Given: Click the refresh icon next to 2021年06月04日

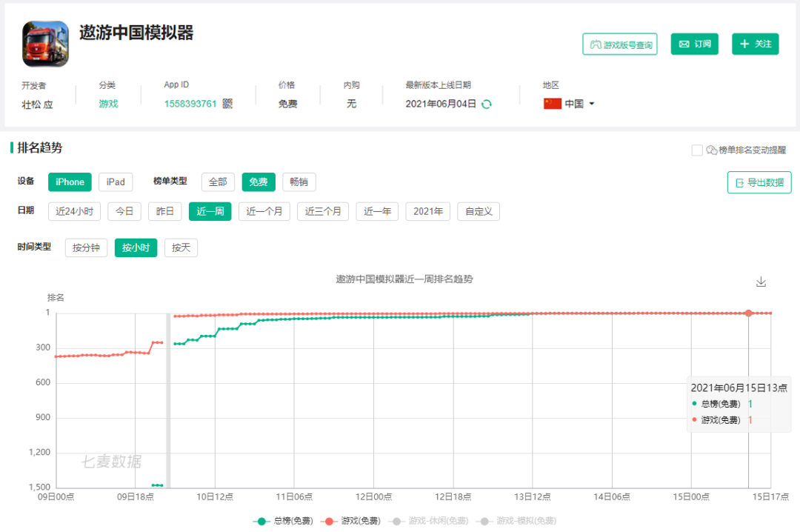Looking at the screenshot, I should click(487, 104).
